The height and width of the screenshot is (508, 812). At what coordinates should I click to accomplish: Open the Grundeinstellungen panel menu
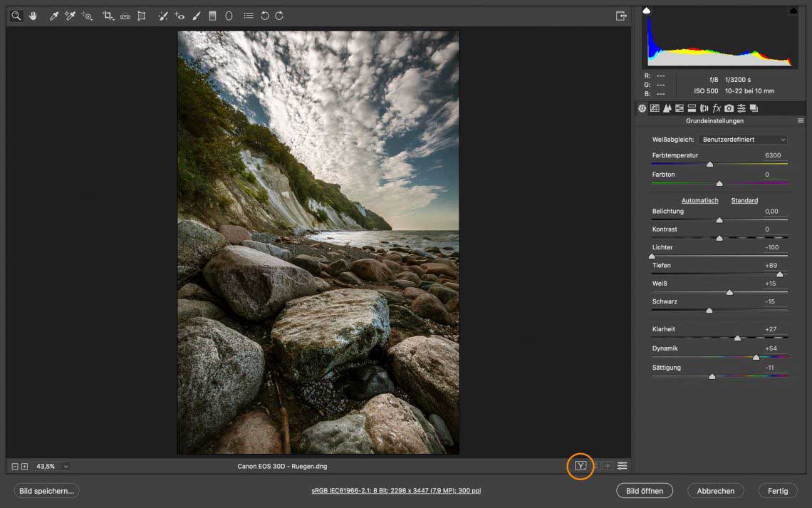(x=801, y=121)
